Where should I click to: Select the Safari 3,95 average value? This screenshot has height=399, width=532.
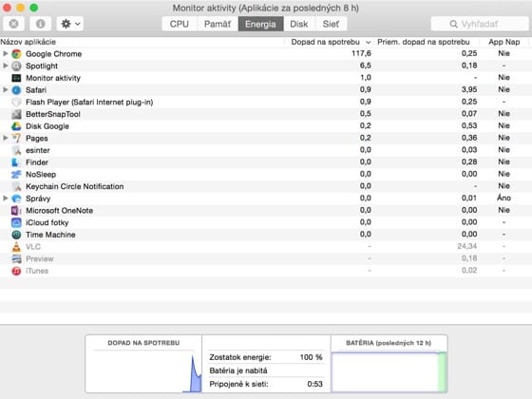469,89
